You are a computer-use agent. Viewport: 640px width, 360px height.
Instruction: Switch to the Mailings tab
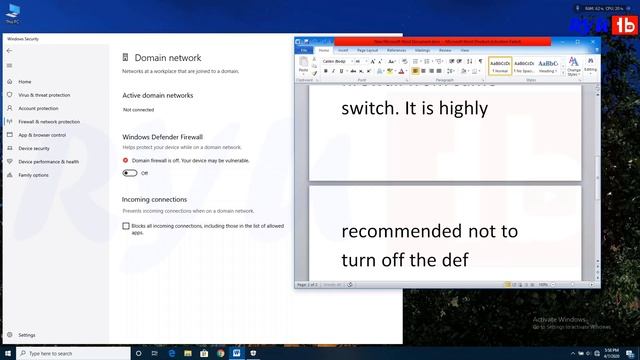click(x=422, y=50)
